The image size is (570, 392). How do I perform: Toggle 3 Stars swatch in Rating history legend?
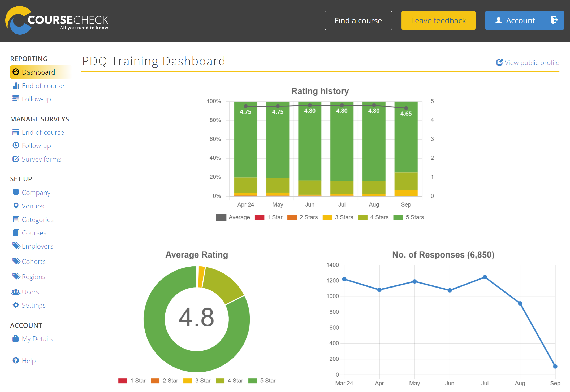coord(327,217)
